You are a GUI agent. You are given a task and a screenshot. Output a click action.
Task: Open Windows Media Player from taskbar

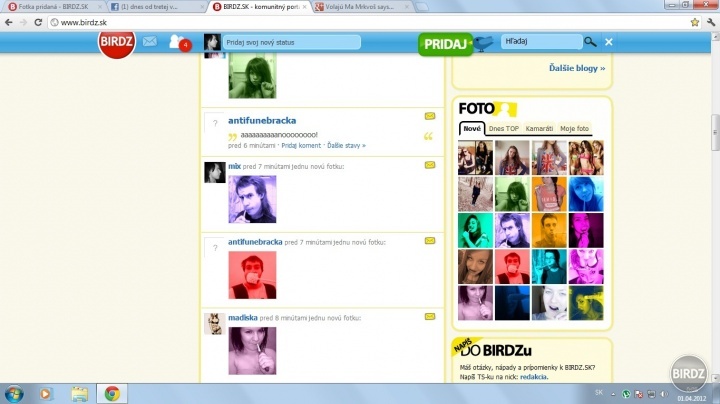click(45, 394)
